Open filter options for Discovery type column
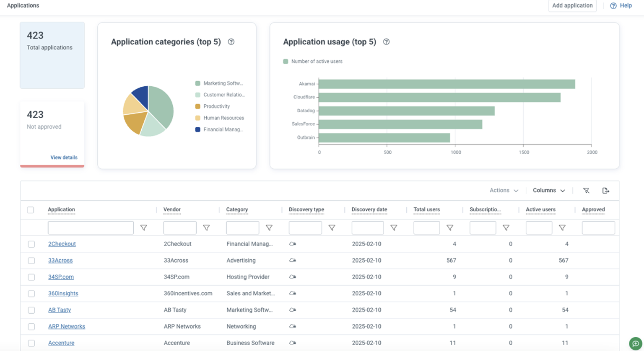Viewport: 644px width, 351px height. (x=332, y=228)
